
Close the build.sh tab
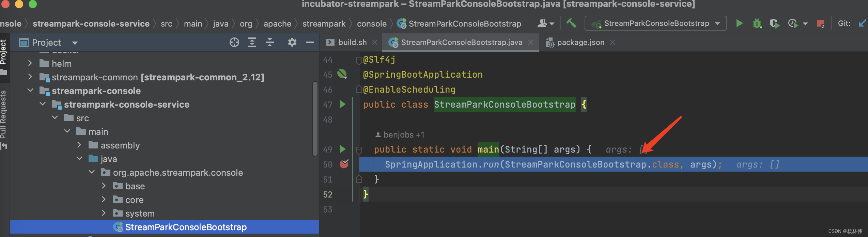(x=375, y=42)
